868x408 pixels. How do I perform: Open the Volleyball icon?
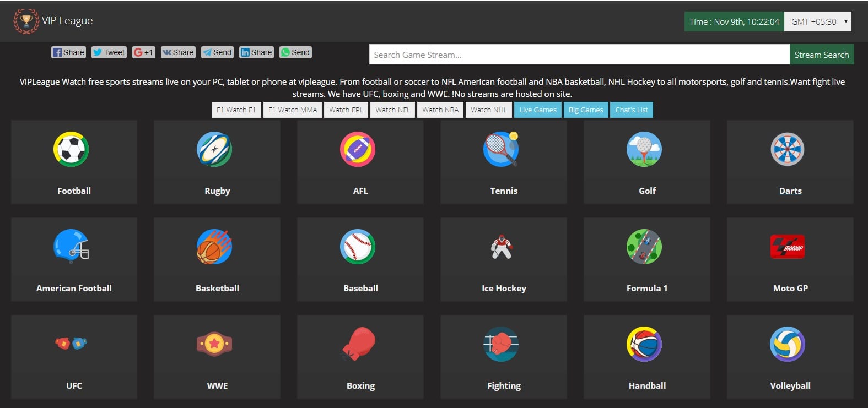787,344
